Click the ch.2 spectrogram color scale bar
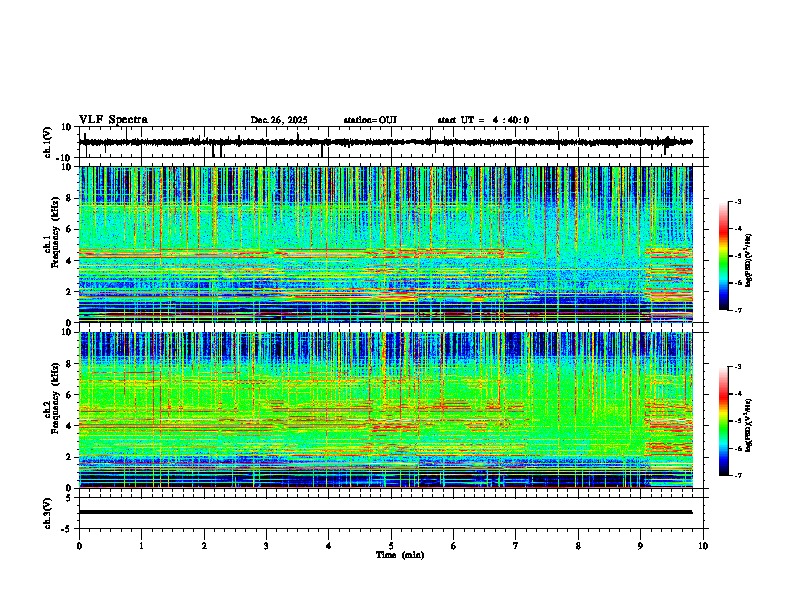792x612 pixels. (724, 421)
